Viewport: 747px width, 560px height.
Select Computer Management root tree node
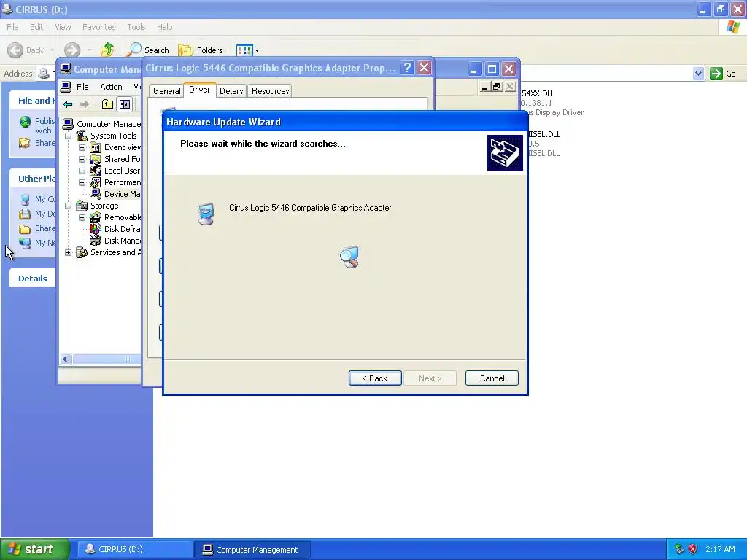coord(109,124)
